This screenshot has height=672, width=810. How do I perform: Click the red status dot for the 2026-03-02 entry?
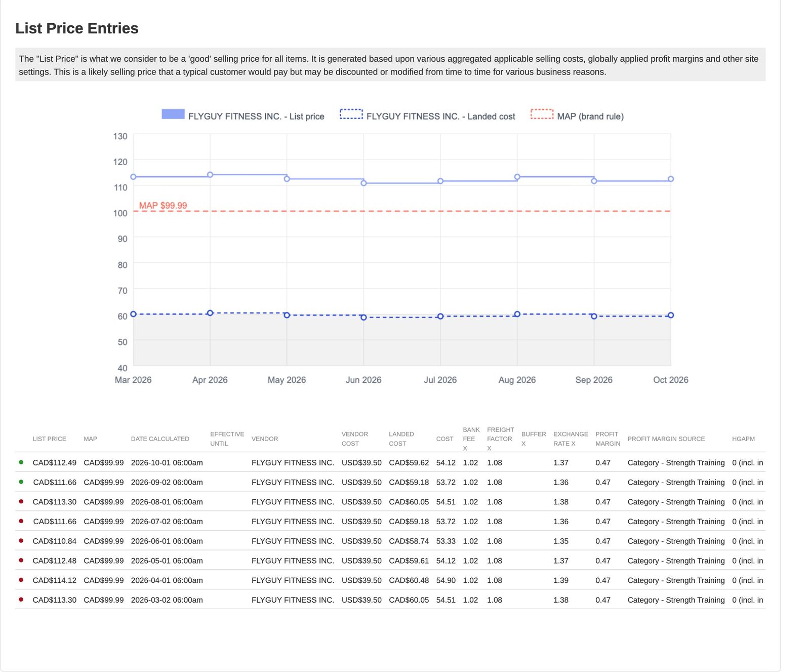21,599
